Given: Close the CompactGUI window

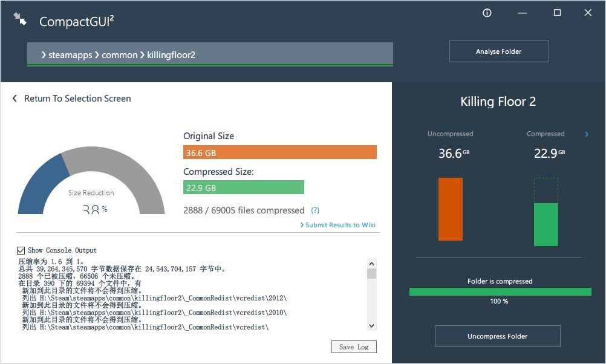Looking at the screenshot, I should coord(588,13).
